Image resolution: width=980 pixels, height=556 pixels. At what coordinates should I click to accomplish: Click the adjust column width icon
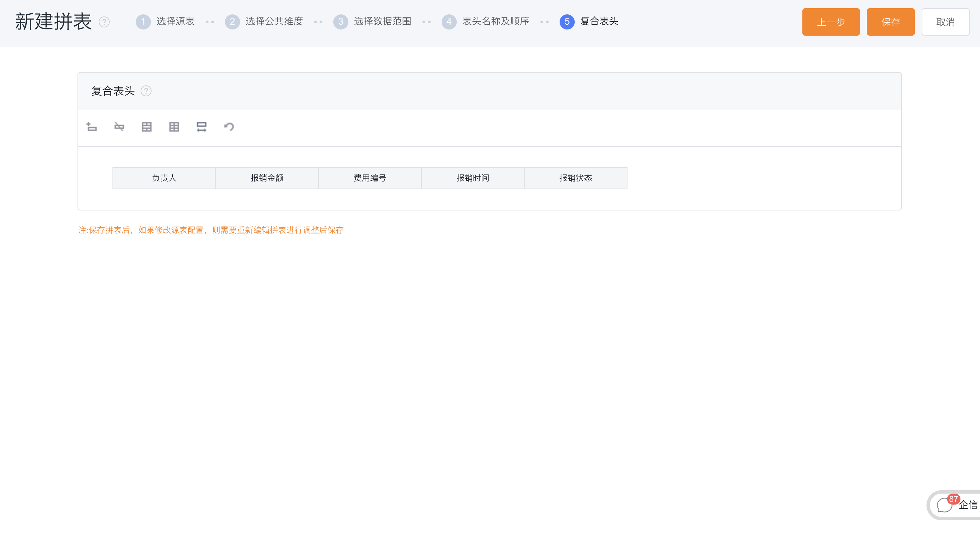(x=202, y=127)
